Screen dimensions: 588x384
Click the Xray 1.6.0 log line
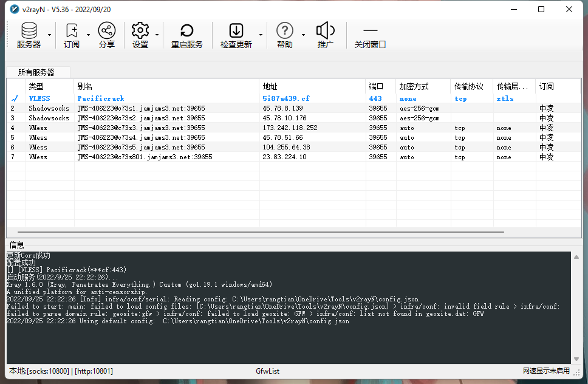pos(139,284)
